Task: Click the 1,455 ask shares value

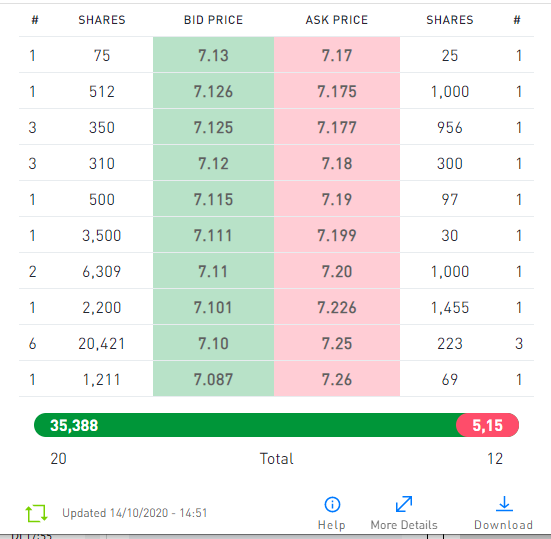Action: pos(450,308)
